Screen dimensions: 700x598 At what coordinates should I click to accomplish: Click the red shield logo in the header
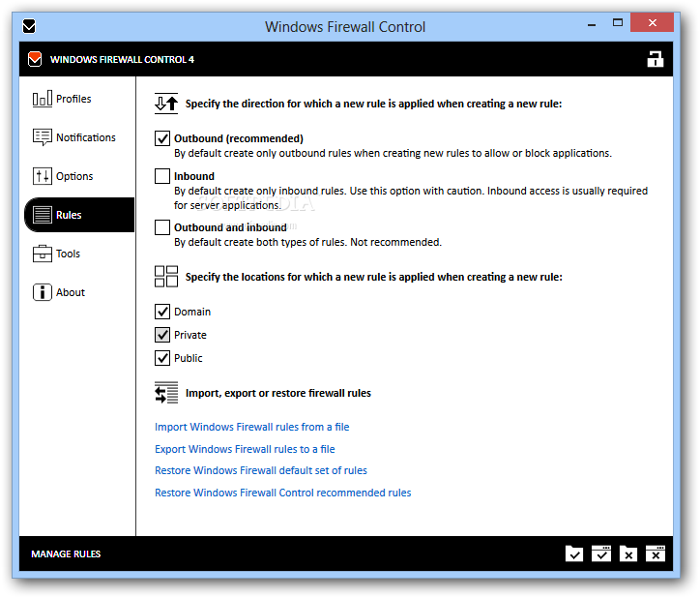click(x=35, y=59)
